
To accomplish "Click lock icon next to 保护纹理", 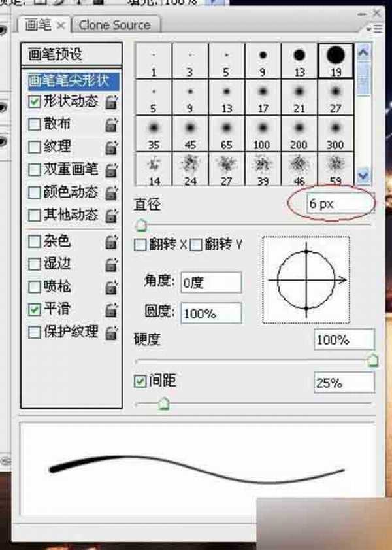I will click(112, 332).
